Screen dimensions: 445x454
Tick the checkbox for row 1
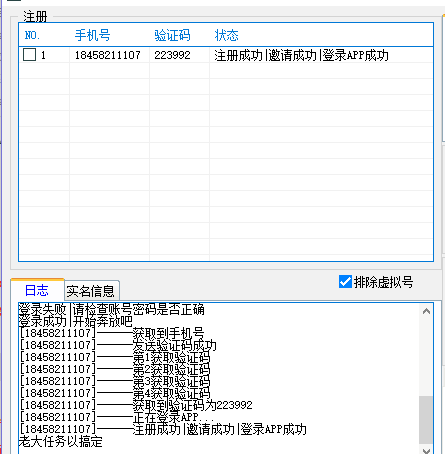click(x=29, y=55)
